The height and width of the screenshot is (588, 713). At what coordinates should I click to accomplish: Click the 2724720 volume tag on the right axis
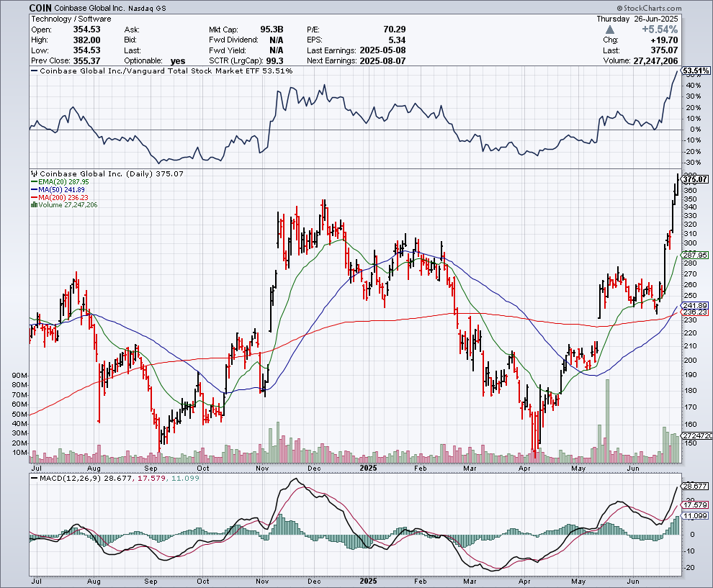[x=697, y=435]
